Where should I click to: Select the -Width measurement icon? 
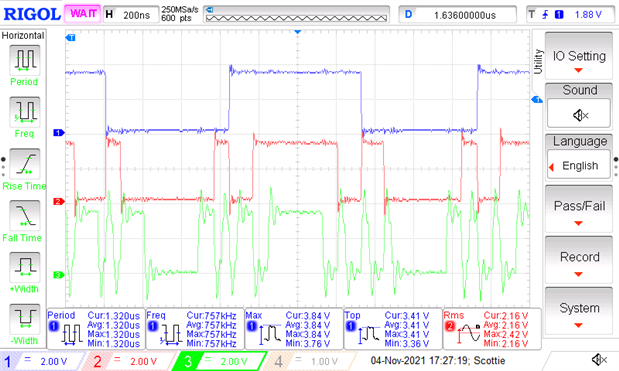coord(24,319)
